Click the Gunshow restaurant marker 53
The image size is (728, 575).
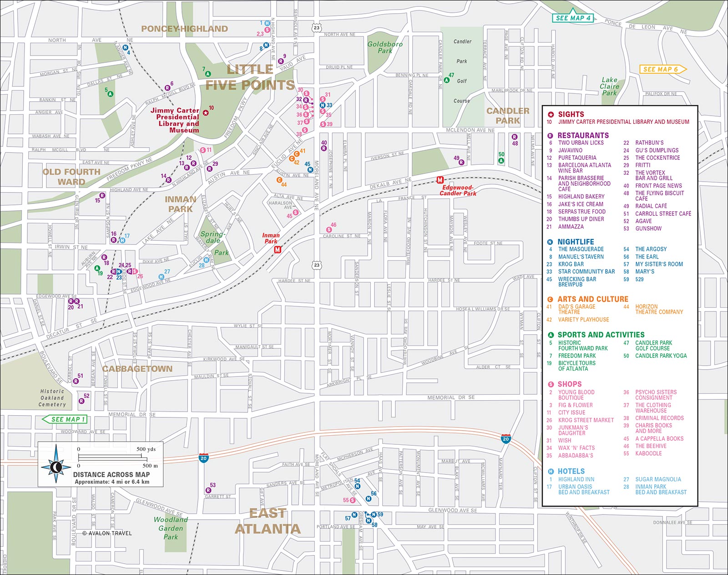pyautogui.click(x=208, y=490)
